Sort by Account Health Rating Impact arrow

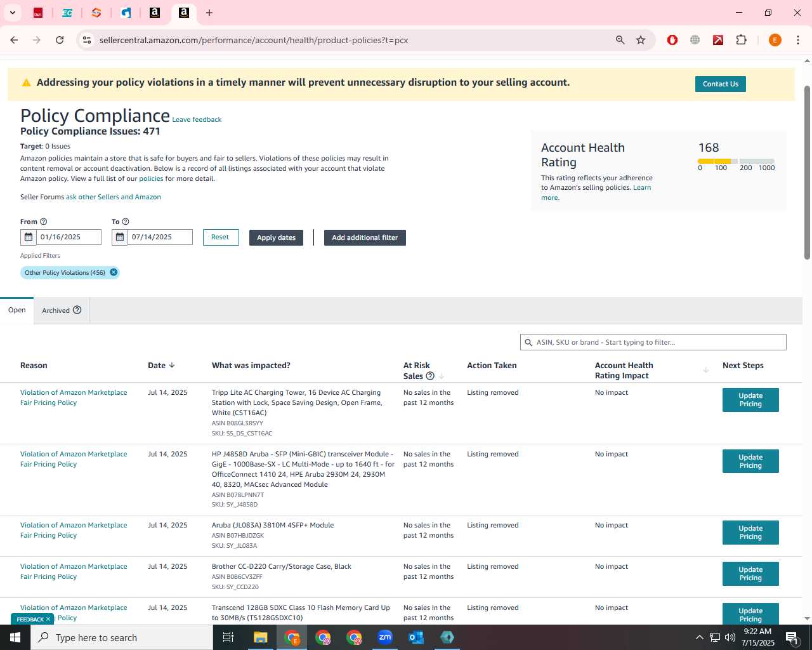click(x=705, y=370)
